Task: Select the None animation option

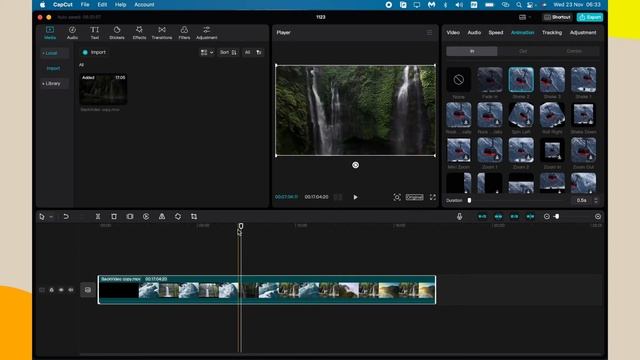Action: [x=458, y=80]
